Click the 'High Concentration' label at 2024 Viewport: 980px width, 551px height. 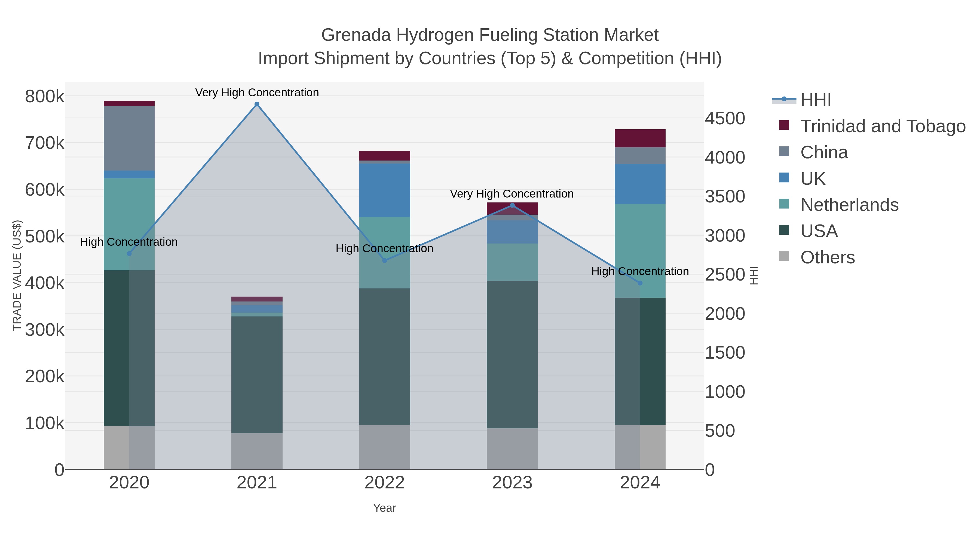point(640,271)
